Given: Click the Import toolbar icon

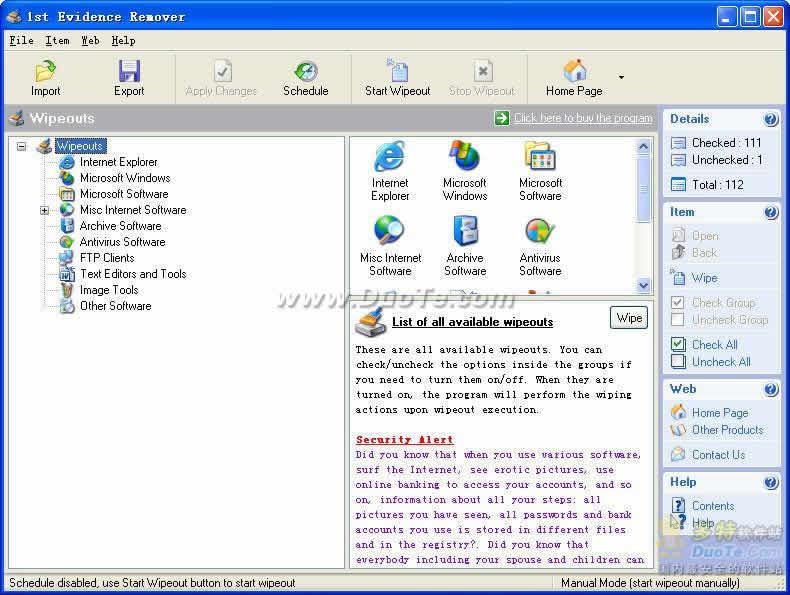Looking at the screenshot, I should tap(45, 71).
